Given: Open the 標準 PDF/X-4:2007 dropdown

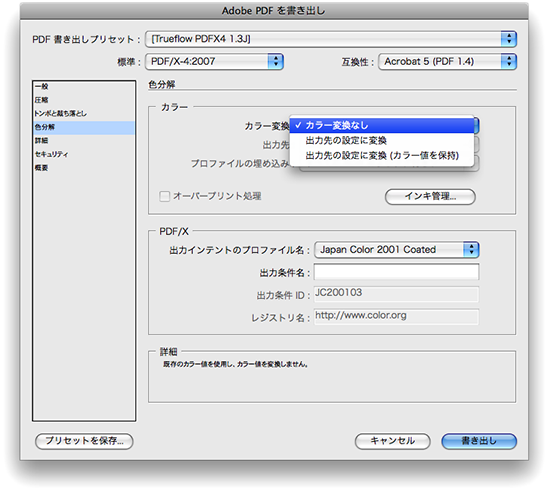Looking at the screenshot, I should [x=214, y=61].
